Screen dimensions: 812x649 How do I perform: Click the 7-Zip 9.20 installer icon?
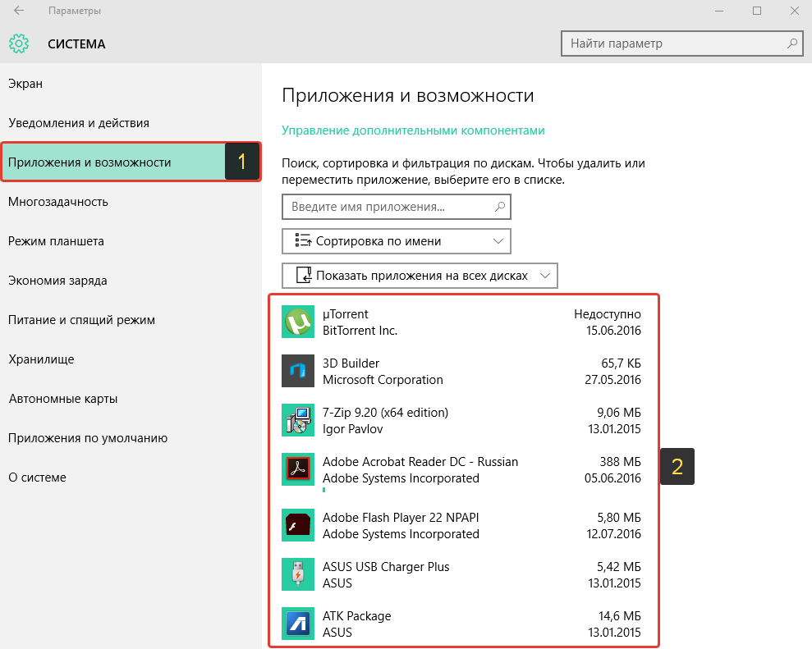(298, 420)
